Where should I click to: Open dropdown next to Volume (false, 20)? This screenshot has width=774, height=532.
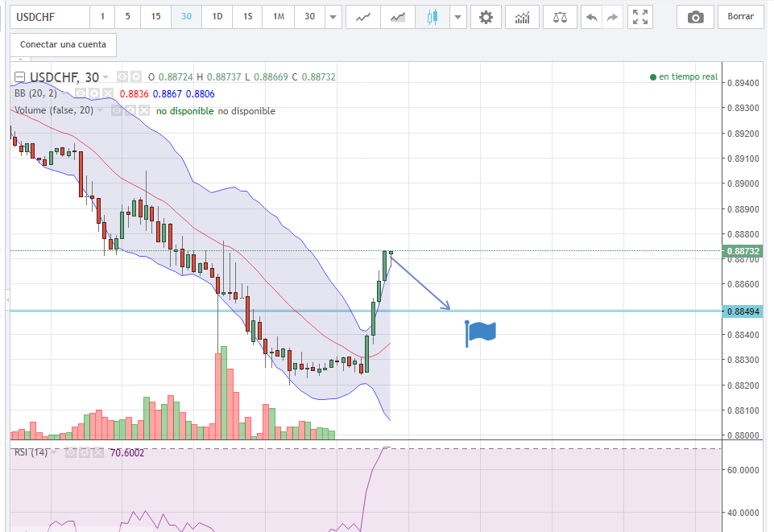click(100, 110)
